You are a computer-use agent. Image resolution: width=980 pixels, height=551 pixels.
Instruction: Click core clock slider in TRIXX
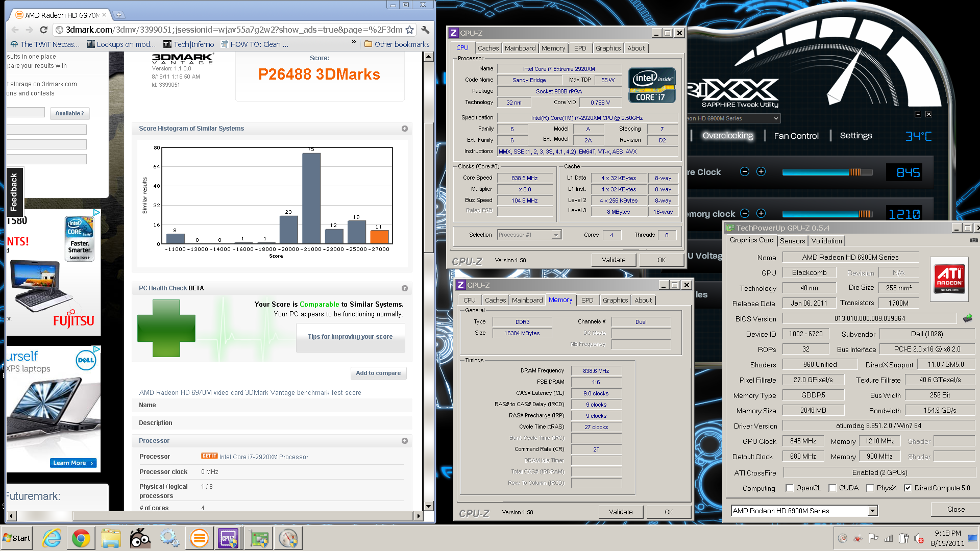coord(827,172)
